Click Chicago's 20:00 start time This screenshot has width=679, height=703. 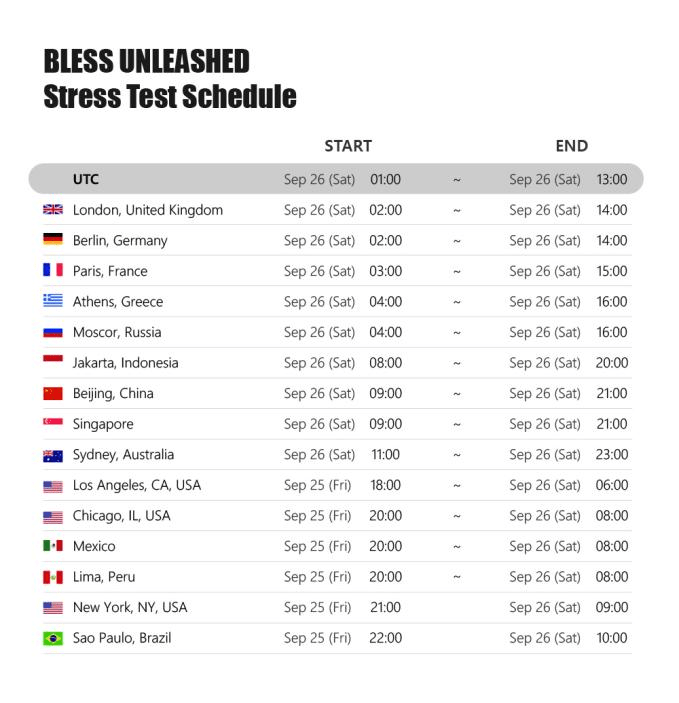coord(385,516)
